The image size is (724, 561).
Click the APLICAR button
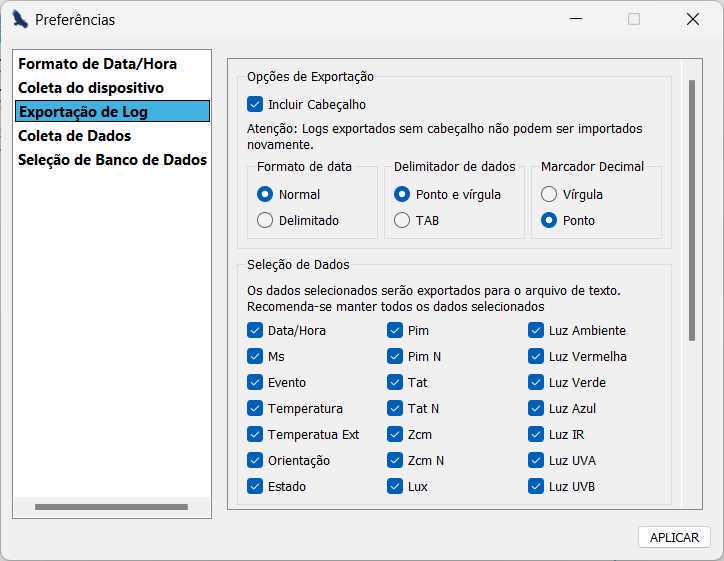[674, 537]
